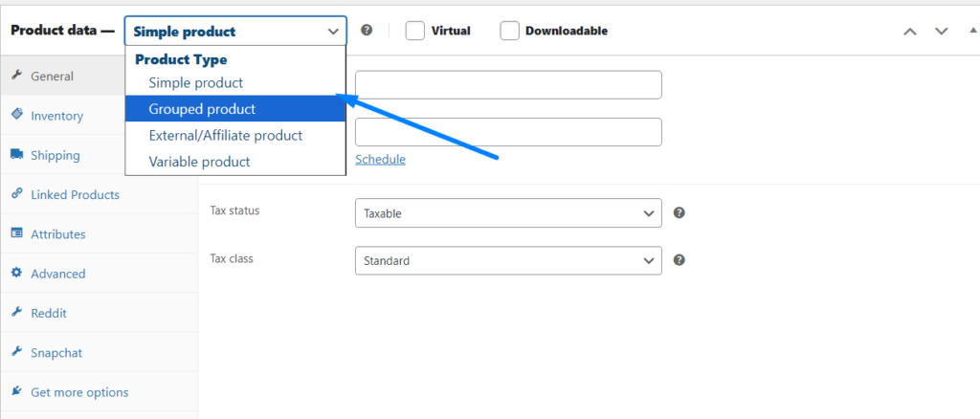
Task: Move Product data panel down
Action: pyautogui.click(x=942, y=32)
